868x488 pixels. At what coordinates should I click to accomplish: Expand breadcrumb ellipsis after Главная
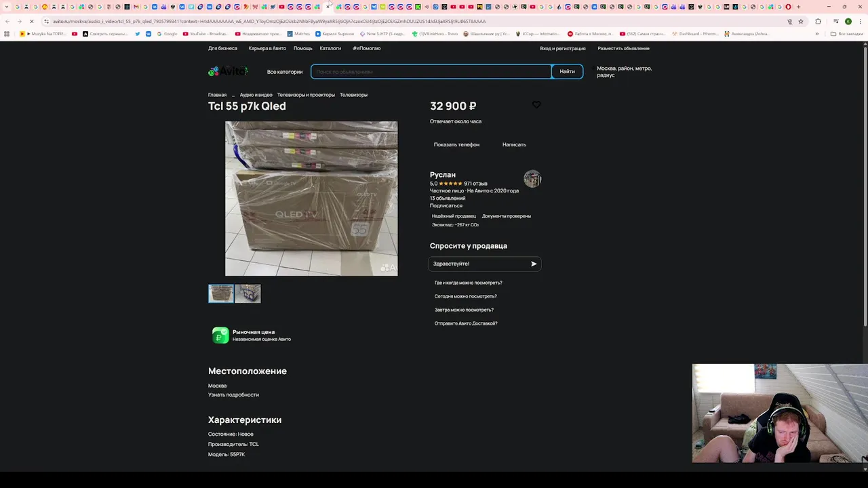tap(233, 95)
